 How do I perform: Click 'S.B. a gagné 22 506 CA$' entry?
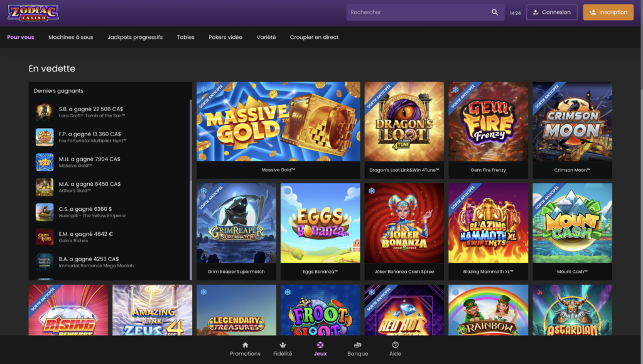click(90, 109)
